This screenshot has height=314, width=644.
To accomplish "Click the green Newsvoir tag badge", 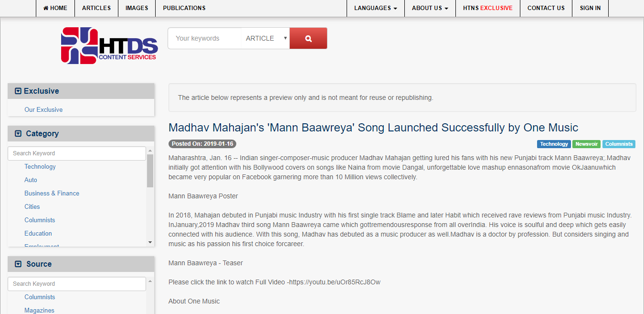I will click(x=587, y=144).
